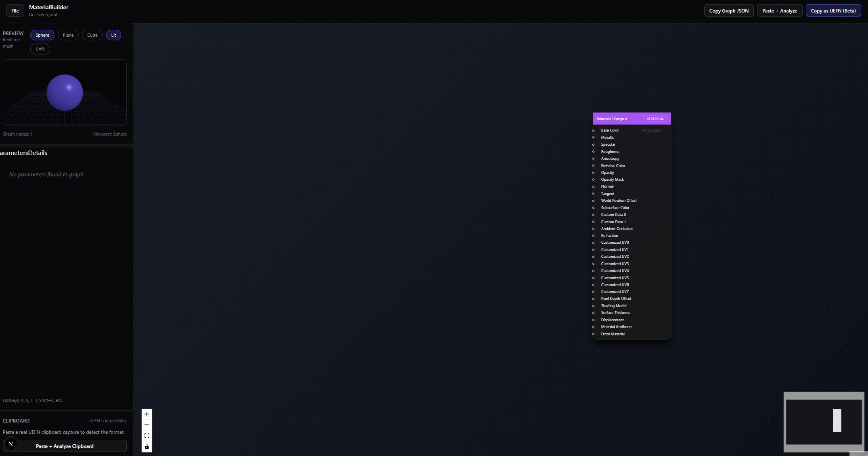Image resolution: width=868 pixels, height=456 pixels.
Task: Click the Base Color input pin
Action: (x=593, y=130)
